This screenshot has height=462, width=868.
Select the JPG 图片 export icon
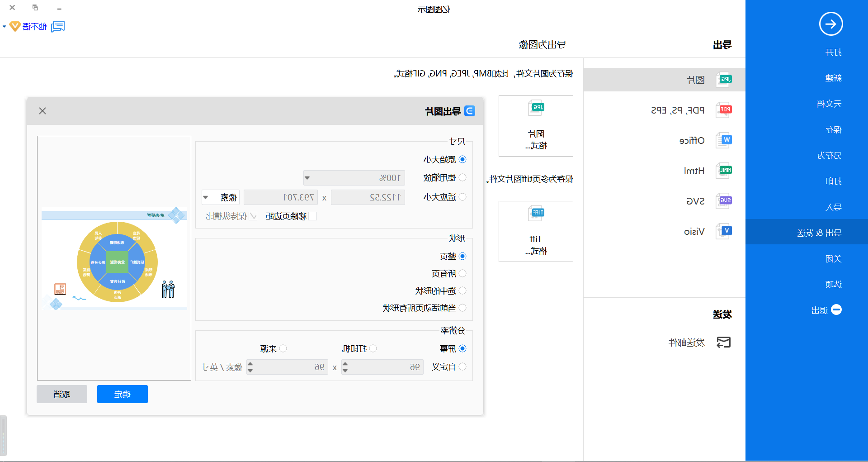tap(724, 80)
